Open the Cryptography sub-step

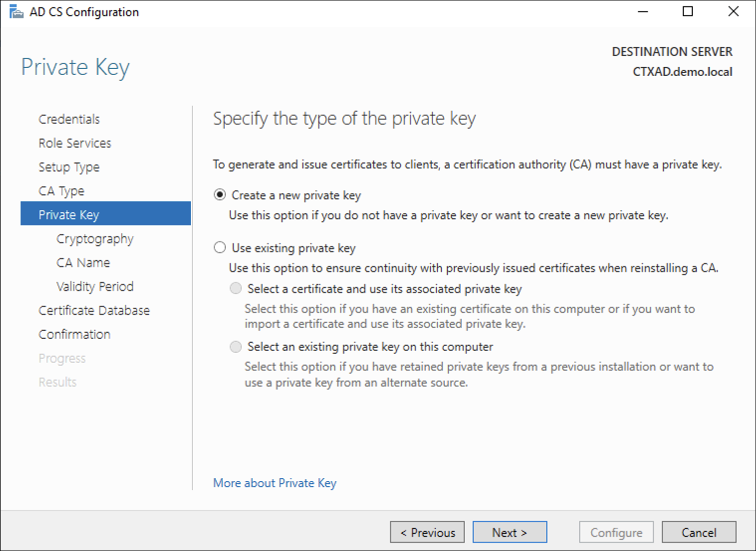(x=95, y=239)
